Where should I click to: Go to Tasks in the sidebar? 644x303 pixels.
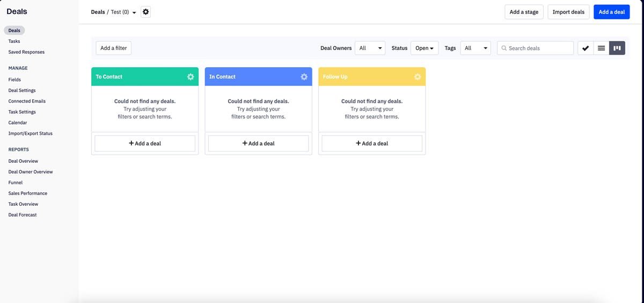click(14, 41)
